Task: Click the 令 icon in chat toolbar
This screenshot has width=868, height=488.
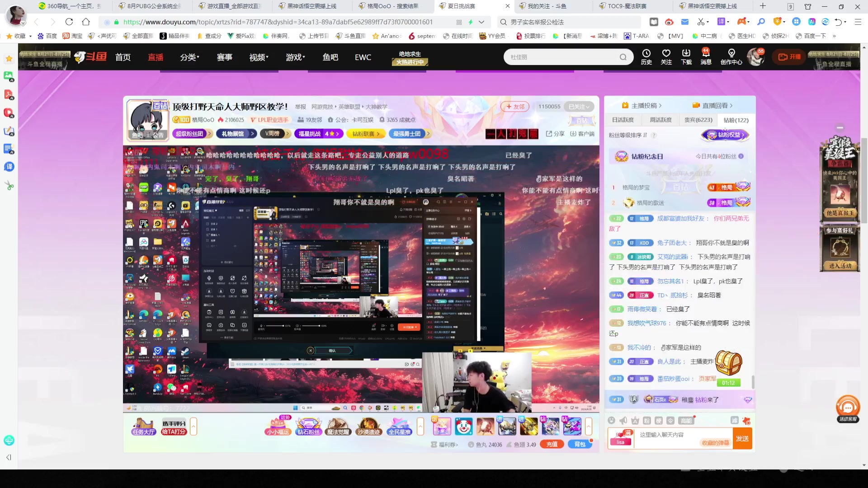Action: coord(670,421)
